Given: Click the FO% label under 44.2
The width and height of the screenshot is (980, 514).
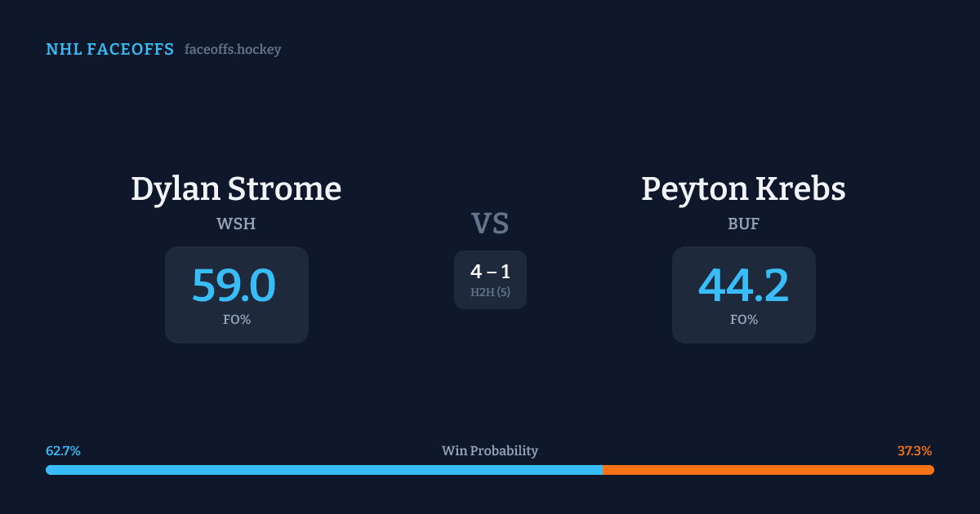Looking at the screenshot, I should [x=744, y=320].
